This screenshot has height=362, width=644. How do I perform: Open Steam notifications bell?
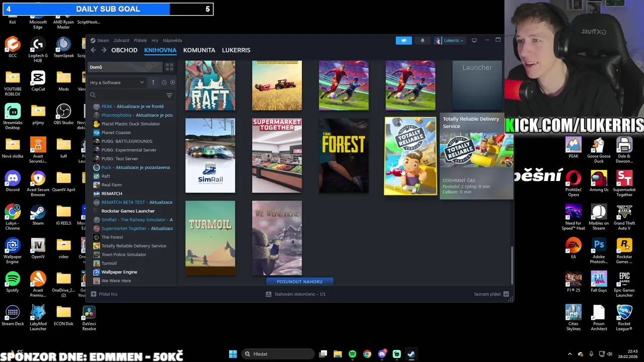[x=423, y=40]
